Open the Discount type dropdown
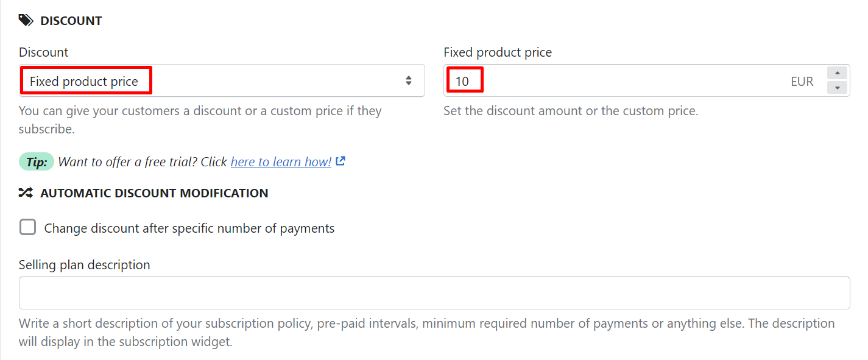This screenshot has height=360, width=868. click(x=222, y=80)
